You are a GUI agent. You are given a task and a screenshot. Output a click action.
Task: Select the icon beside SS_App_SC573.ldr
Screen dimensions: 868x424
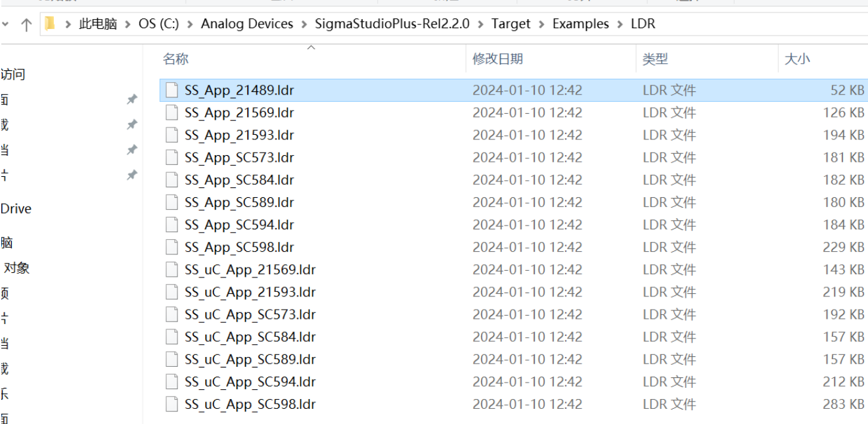tap(172, 157)
